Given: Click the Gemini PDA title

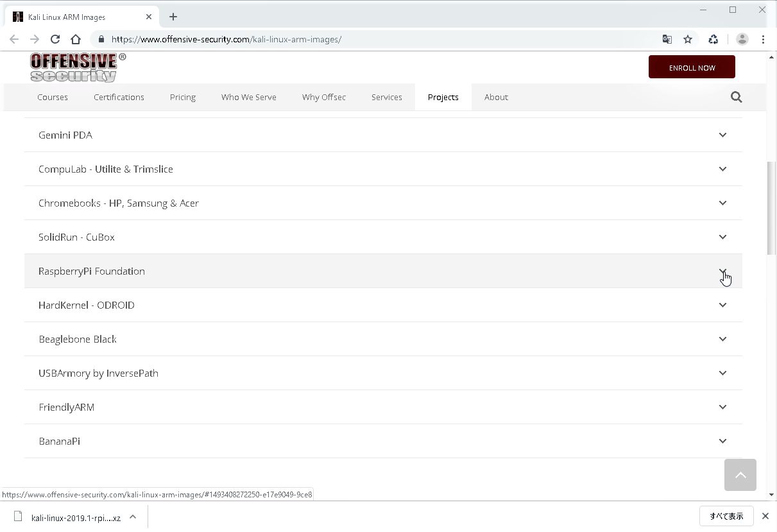Looking at the screenshot, I should tap(65, 135).
